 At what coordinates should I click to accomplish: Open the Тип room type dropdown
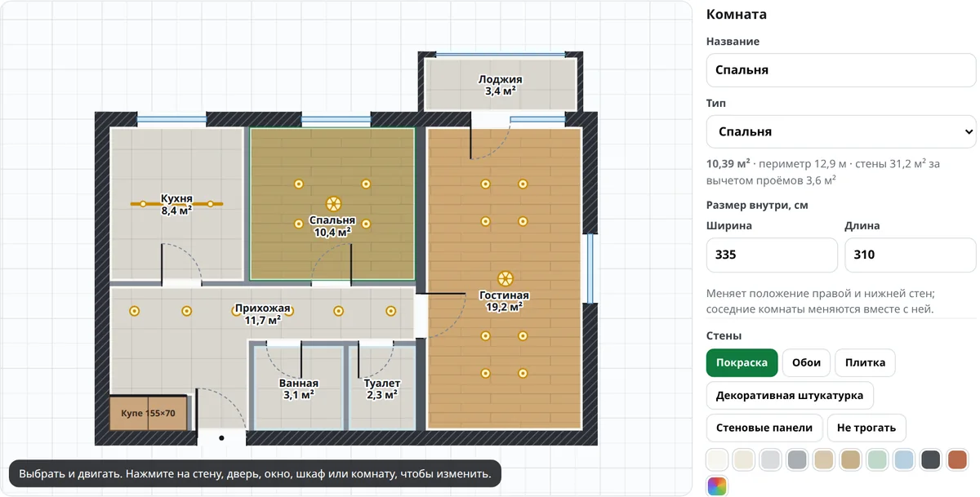(841, 131)
